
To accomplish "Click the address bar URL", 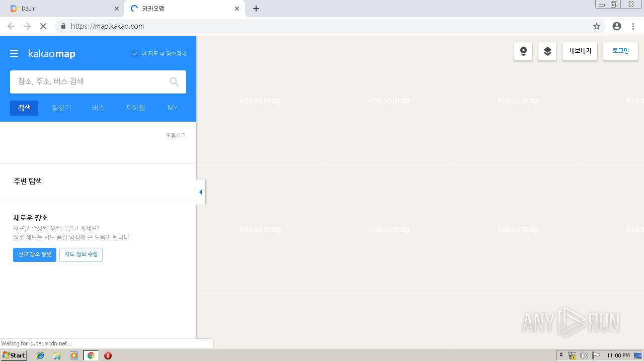I will pos(107,26).
